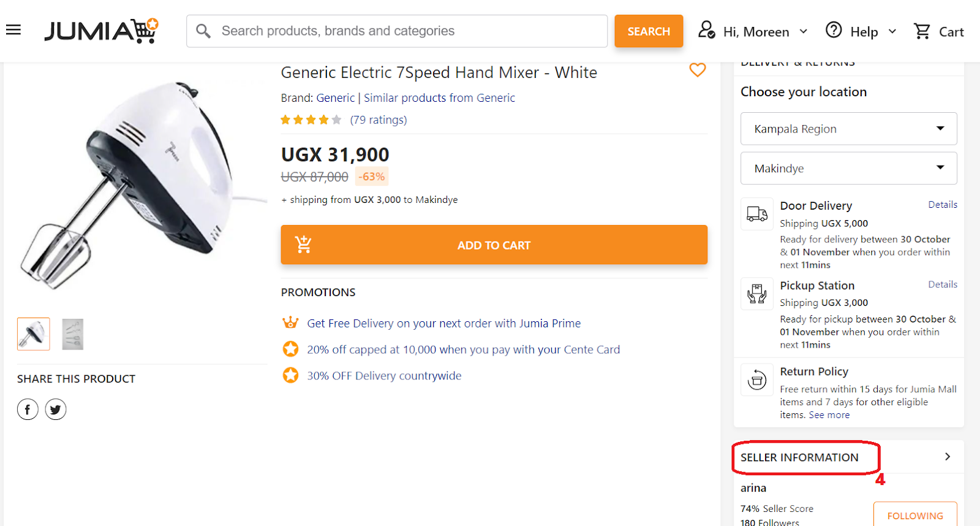This screenshot has width=980, height=526.
Task: Click the Return Policy icon
Action: click(757, 380)
